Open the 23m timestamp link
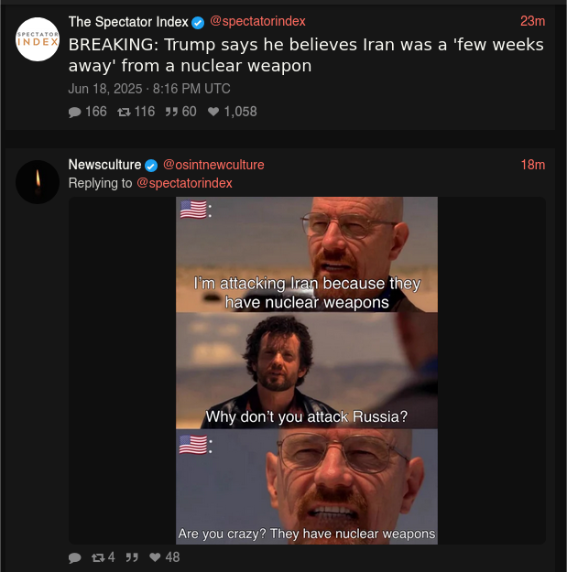This screenshot has height=572, width=567. coord(533,21)
